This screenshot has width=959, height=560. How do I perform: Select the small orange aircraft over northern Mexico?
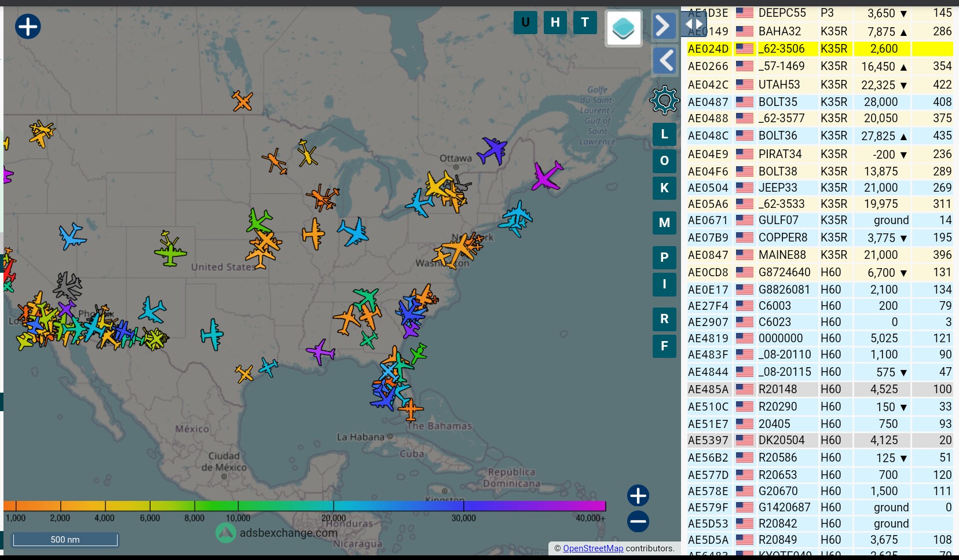244,374
